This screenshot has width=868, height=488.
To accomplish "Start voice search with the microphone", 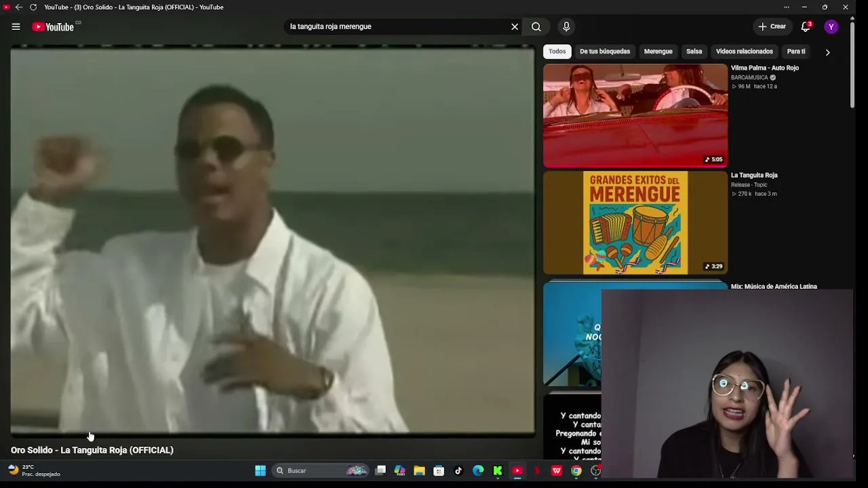I will (x=566, y=26).
